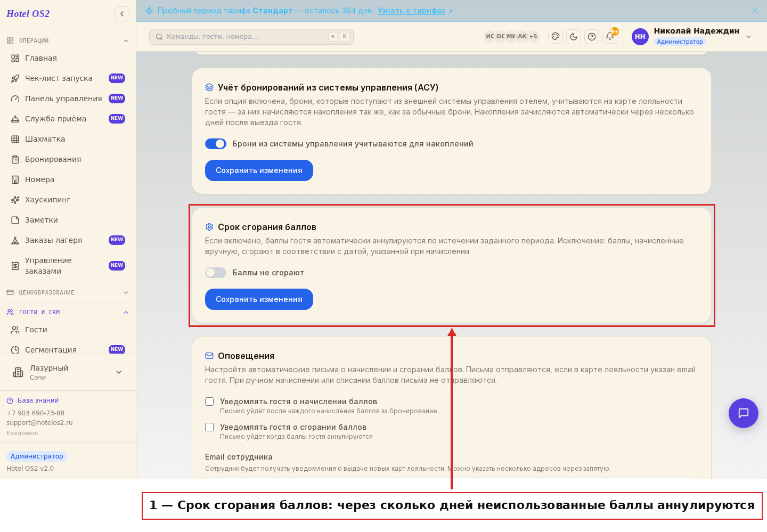This screenshot has height=532, width=767.
Task: Navigate to Хаускипинг
Action: click(68, 200)
